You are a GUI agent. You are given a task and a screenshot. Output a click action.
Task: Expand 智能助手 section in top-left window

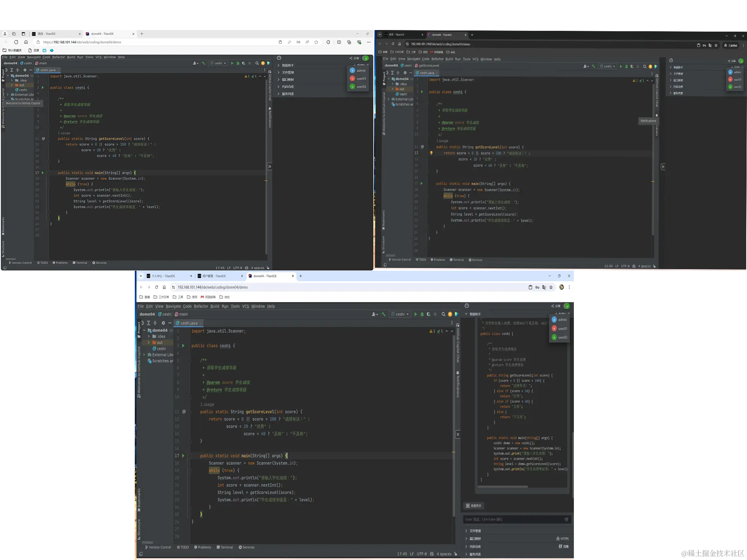coord(278,65)
